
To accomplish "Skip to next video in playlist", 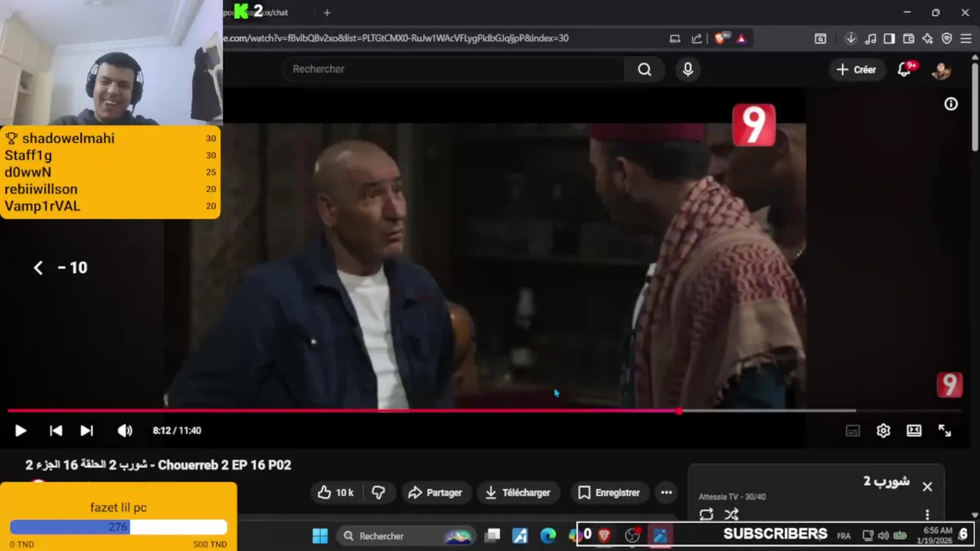I will [x=87, y=431].
